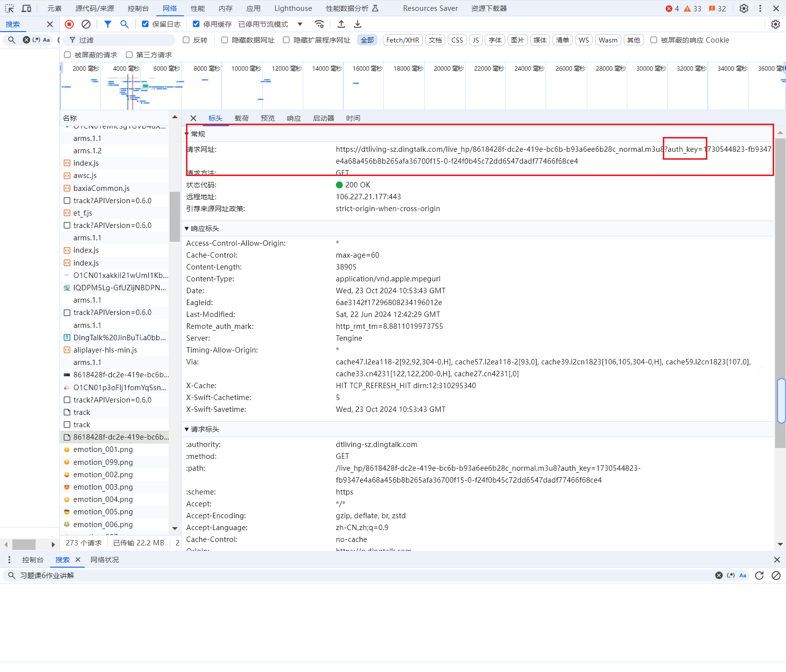
Task: Toggle 停用缓存 checkbox
Action: 196,24
